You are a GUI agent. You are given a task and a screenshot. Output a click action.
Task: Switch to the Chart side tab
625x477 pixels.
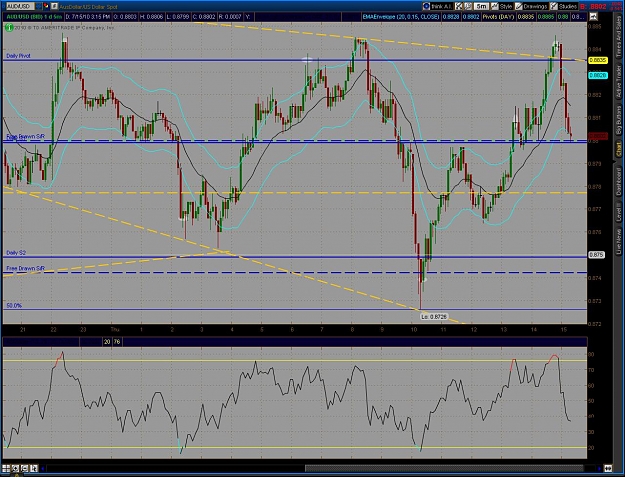point(619,149)
